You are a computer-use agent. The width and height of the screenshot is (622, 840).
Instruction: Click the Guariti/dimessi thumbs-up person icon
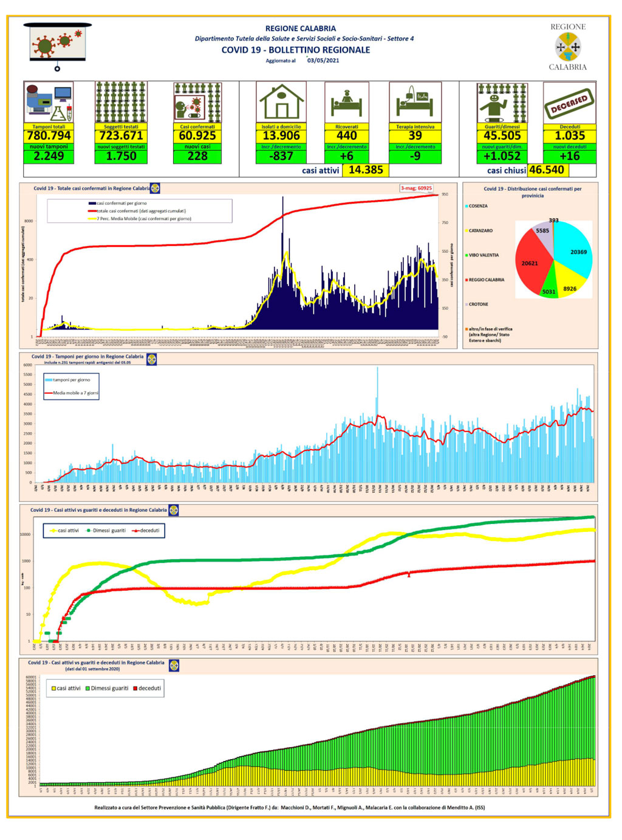click(502, 103)
